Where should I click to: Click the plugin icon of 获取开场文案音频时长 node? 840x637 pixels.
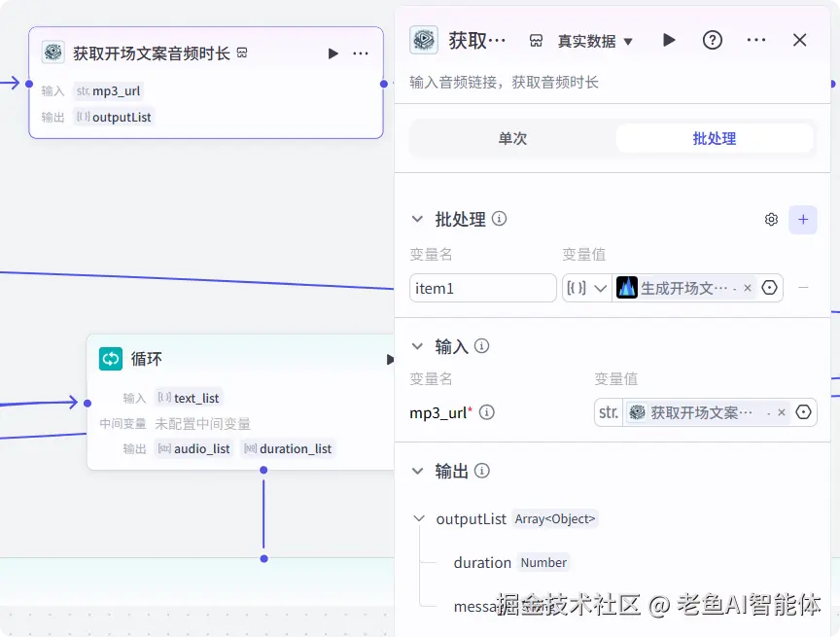coord(53,53)
